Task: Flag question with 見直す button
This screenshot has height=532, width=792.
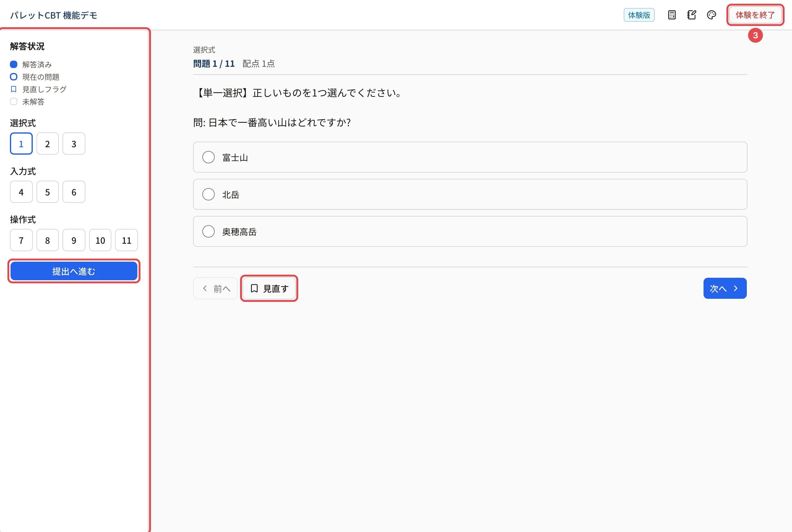Action: [269, 288]
